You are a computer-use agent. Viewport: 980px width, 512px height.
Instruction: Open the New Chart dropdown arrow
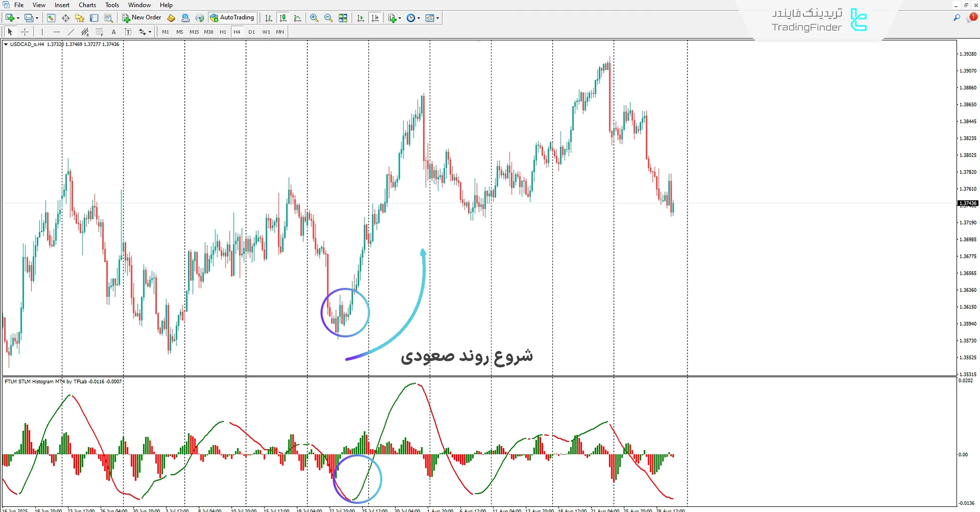[x=17, y=18]
